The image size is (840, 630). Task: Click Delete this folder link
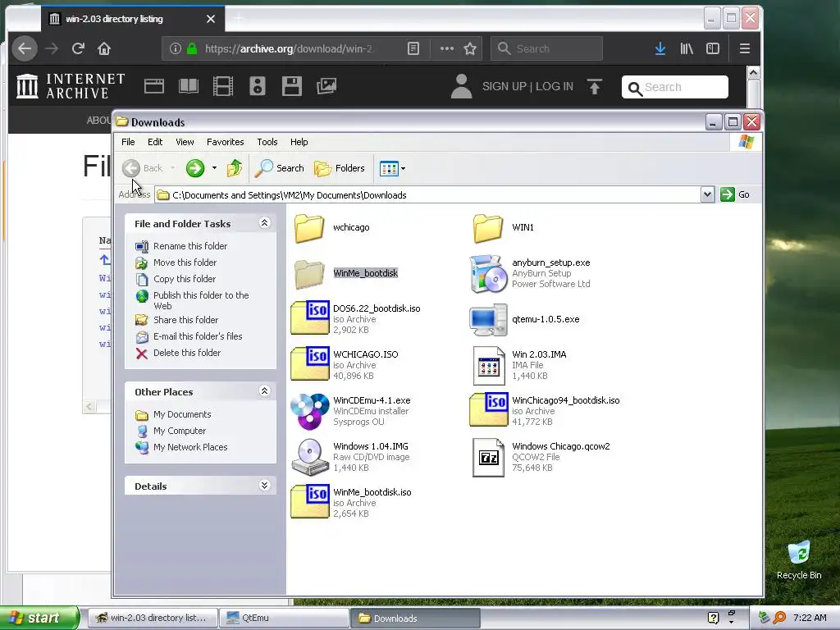(187, 353)
